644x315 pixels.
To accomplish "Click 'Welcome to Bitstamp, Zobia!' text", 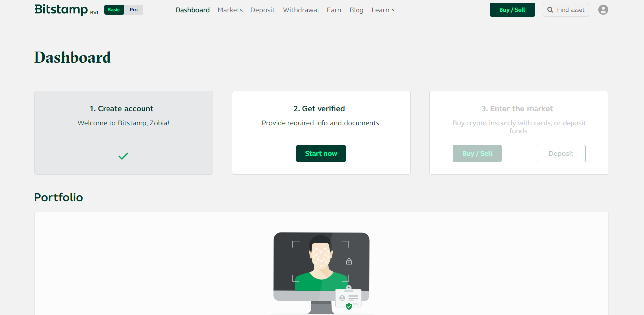I will pos(123,123).
